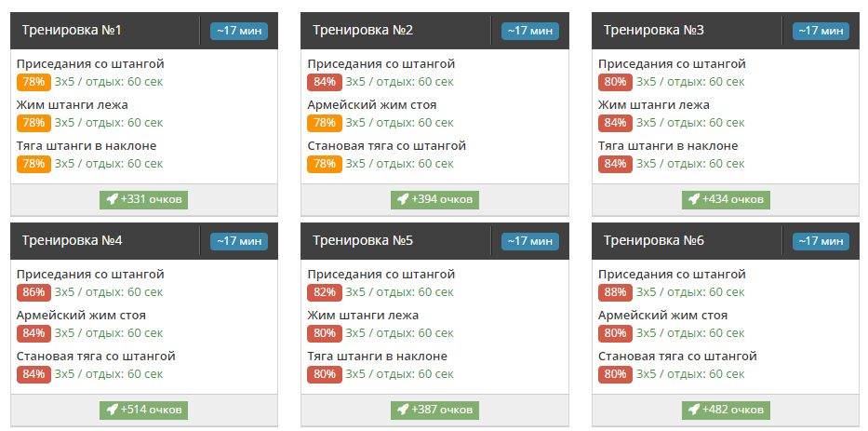Click rocket icon in +331 очков badge
868x431 pixels.
tap(112, 199)
